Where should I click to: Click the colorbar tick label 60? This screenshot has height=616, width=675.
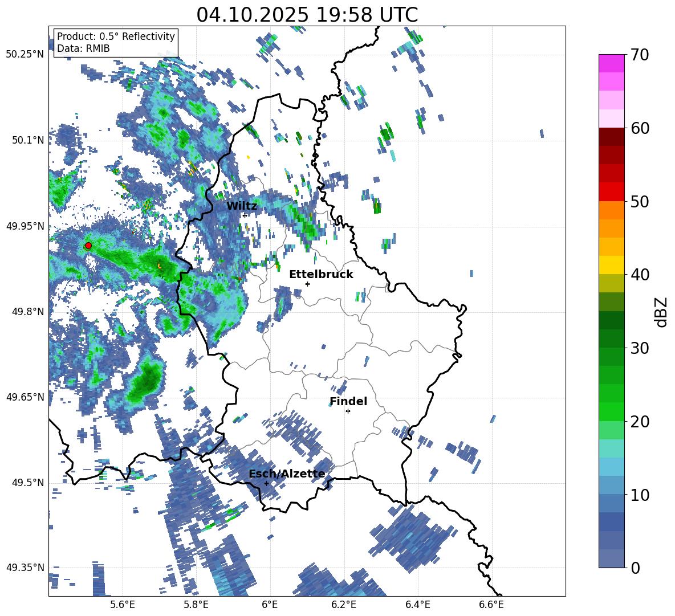[x=640, y=128]
